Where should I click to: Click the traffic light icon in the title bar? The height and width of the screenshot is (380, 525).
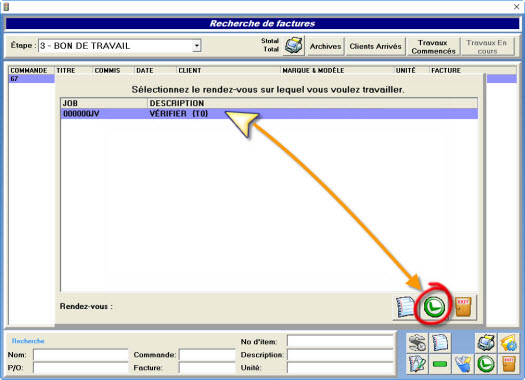tap(6, 6)
